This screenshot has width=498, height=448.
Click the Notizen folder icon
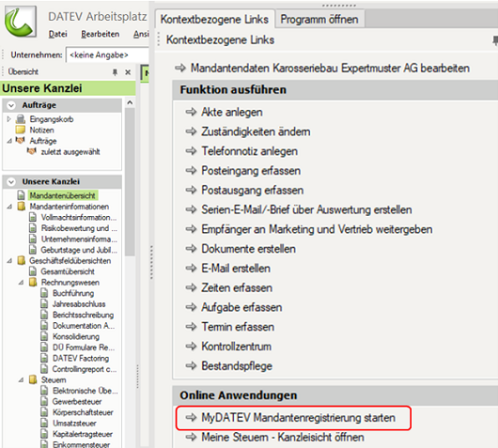(x=21, y=130)
